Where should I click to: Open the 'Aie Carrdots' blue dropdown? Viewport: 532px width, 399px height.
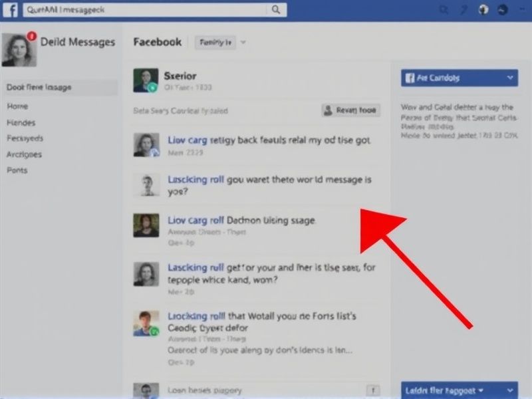pyautogui.click(x=460, y=78)
